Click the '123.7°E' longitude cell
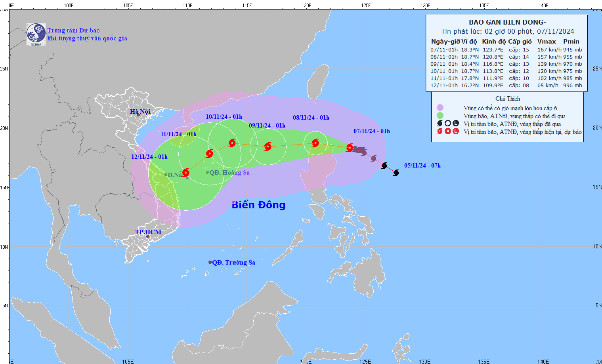This screenshot has height=364, width=602. pyautogui.click(x=493, y=50)
